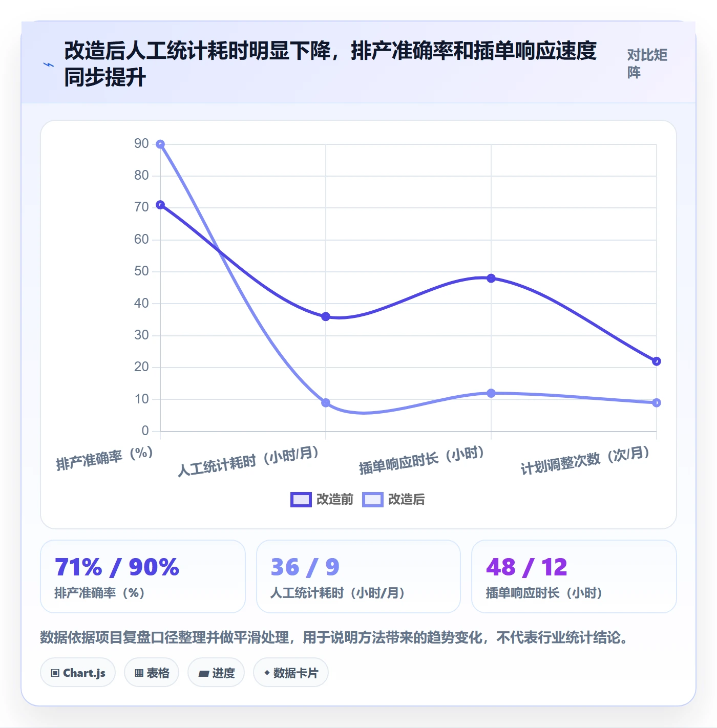The height and width of the screenshot is (728, 717).
Task: Click 改造前 point for 人工统计耗时 at 36
Action: coord(326,316)
